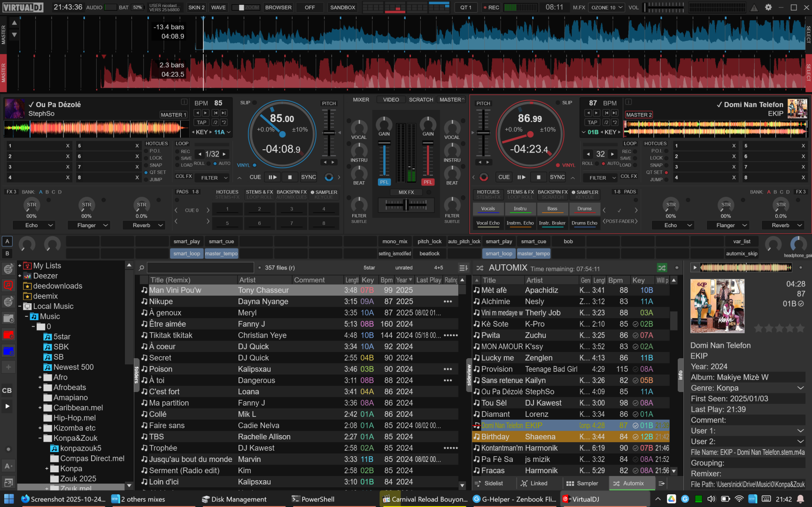
Task: Open the left deck Echo effect dropdown
Action: pyautogui.click(x=50, y=225)
